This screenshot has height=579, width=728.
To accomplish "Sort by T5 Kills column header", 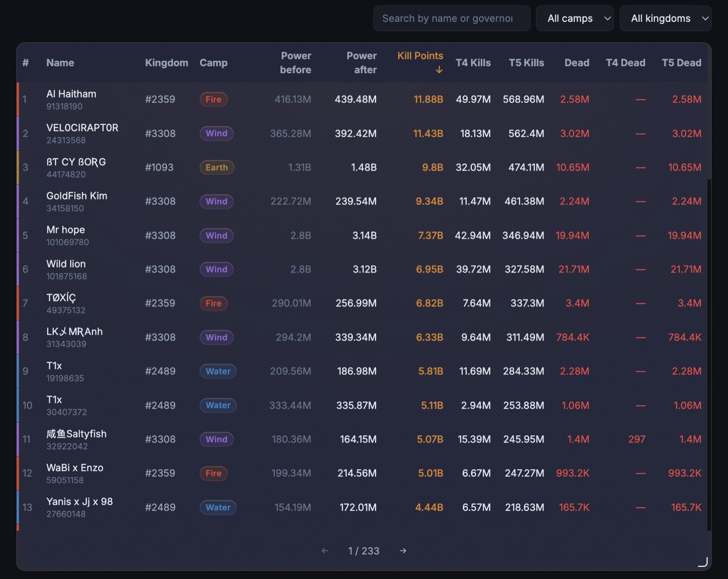I will click(x=526, y=63).
